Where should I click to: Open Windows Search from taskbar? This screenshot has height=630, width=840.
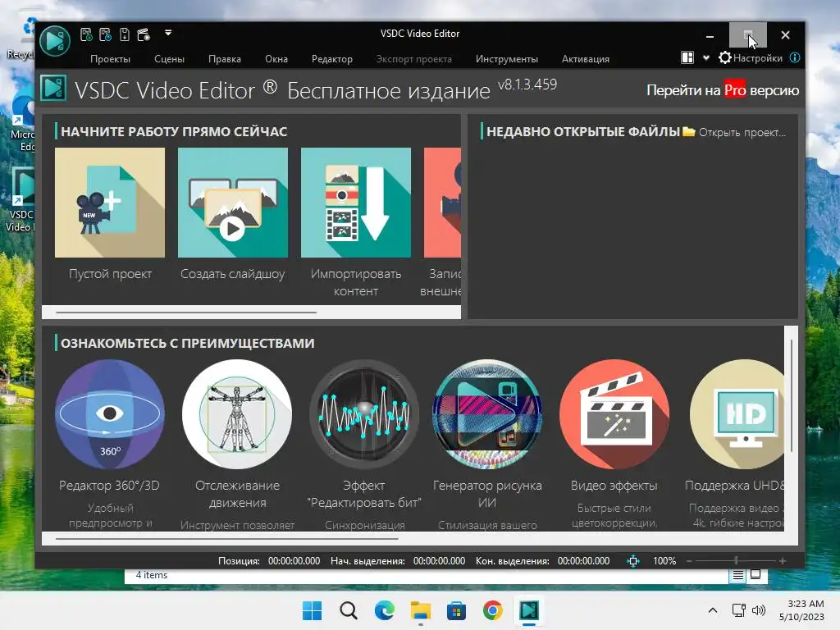tap(348, 610)
